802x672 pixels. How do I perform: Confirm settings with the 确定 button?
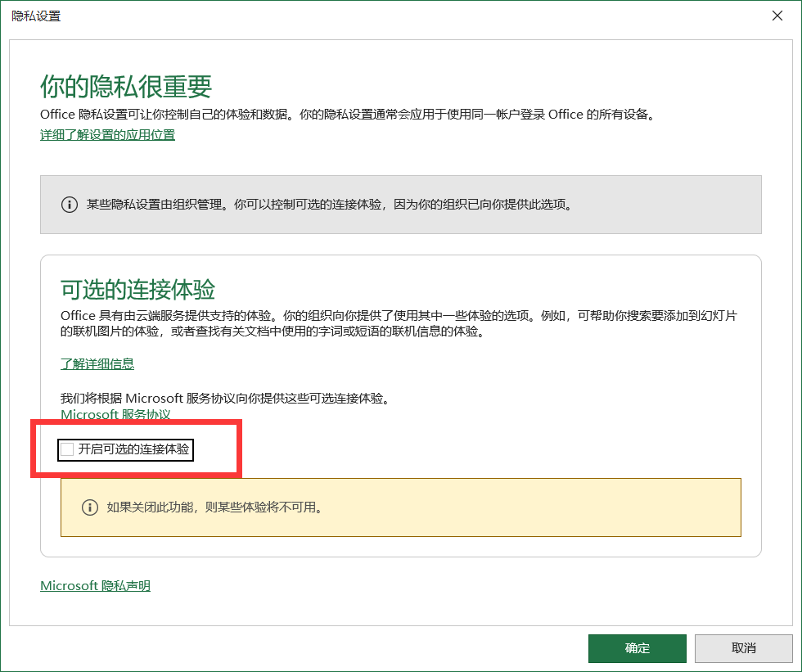pyautogui.click(x=637, y=648)
